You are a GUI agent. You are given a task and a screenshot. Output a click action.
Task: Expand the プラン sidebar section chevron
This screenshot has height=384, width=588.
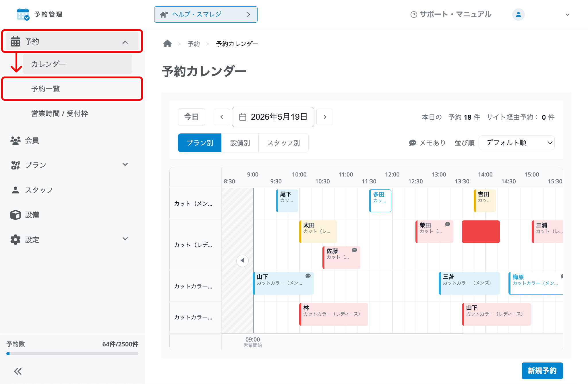coord(125,164)
